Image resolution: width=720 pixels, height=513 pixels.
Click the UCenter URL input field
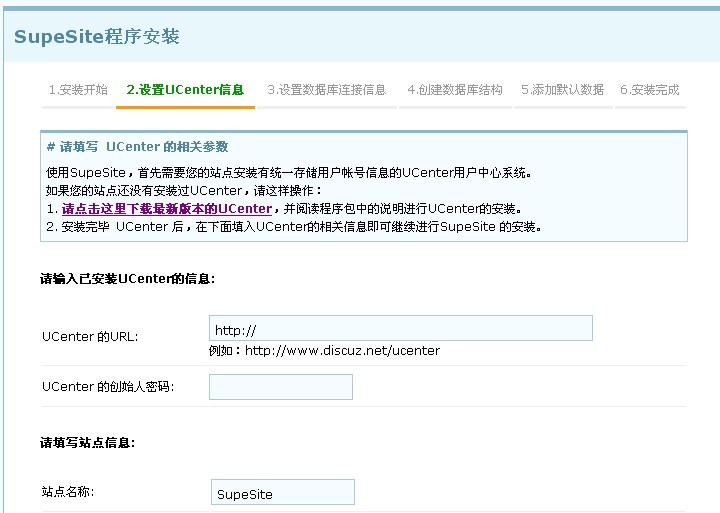(400, 328)
